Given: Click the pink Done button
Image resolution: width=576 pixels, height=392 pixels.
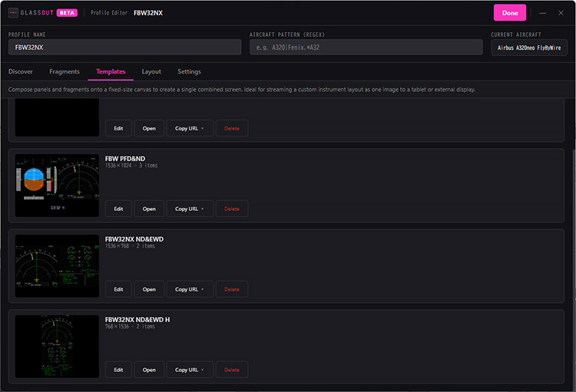Looking at the screenshot, I should tap(509, 13).
